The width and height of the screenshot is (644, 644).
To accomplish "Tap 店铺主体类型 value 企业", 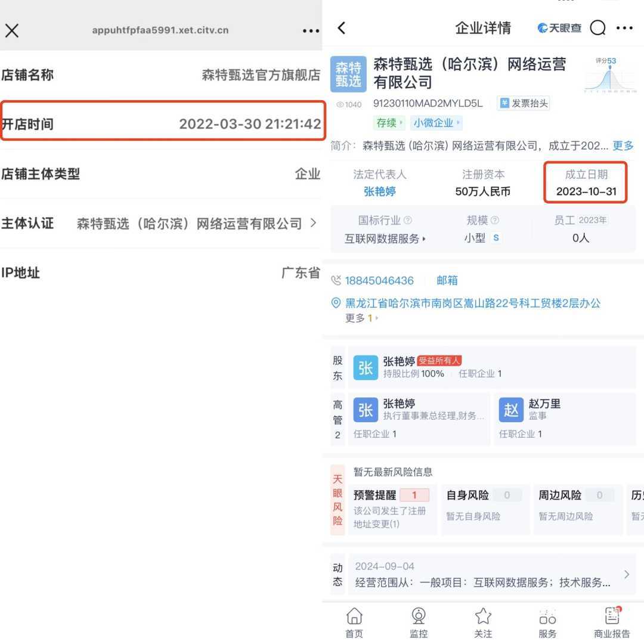I will click(x=308, y=174).
